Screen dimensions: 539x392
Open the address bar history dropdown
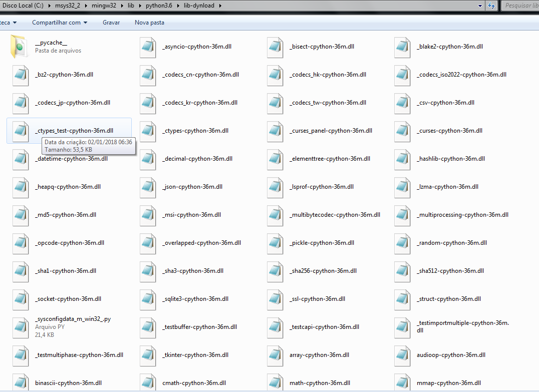pos(480,6)
